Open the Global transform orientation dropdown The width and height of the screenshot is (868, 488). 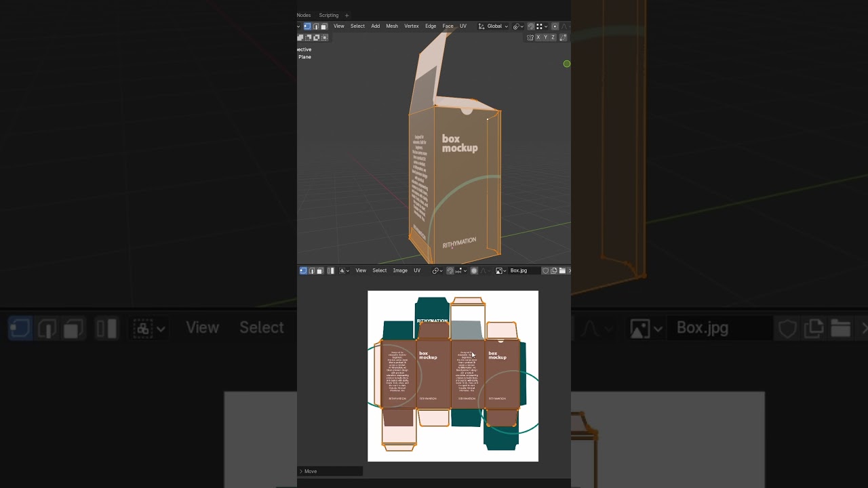494,26
